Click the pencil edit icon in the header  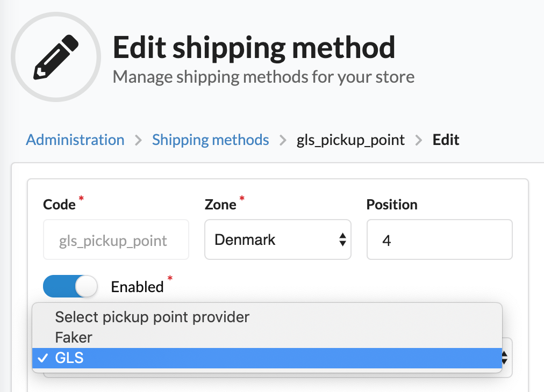pos(56,57)
